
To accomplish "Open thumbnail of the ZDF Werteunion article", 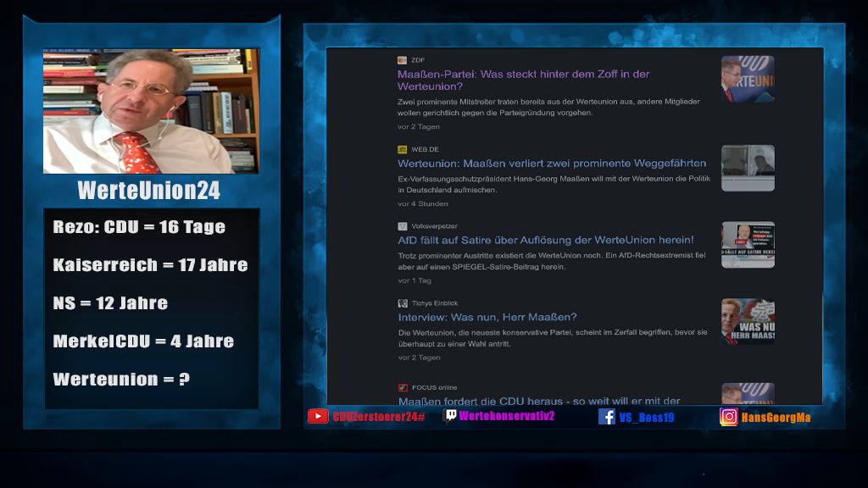I will pyautogui.click(x=748, y=79).
